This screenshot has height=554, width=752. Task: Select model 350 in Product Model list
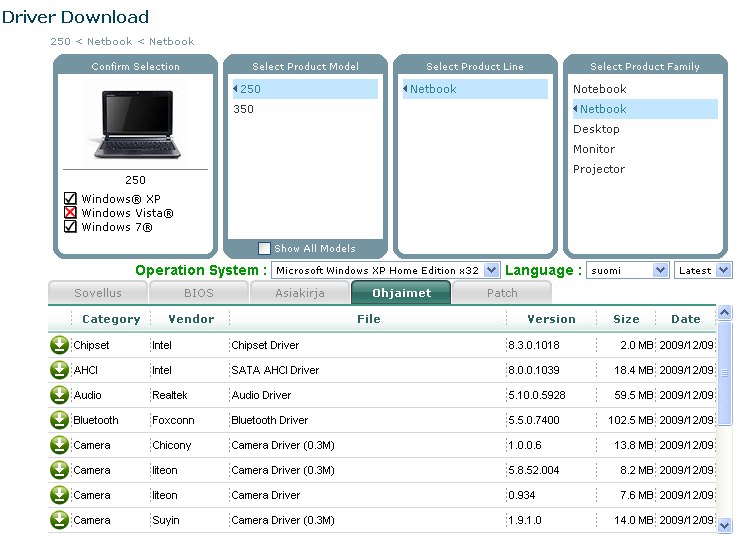(x=244, y=109)
